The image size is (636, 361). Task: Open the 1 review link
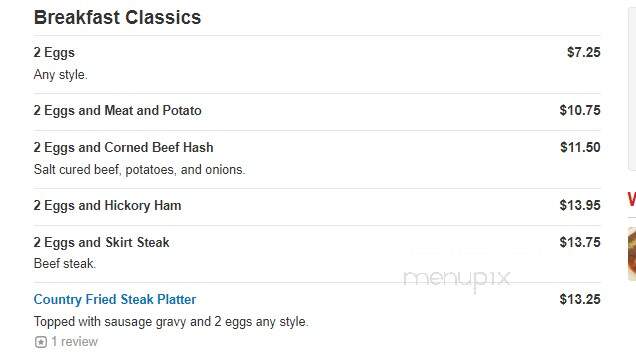(x=74, y=342)
